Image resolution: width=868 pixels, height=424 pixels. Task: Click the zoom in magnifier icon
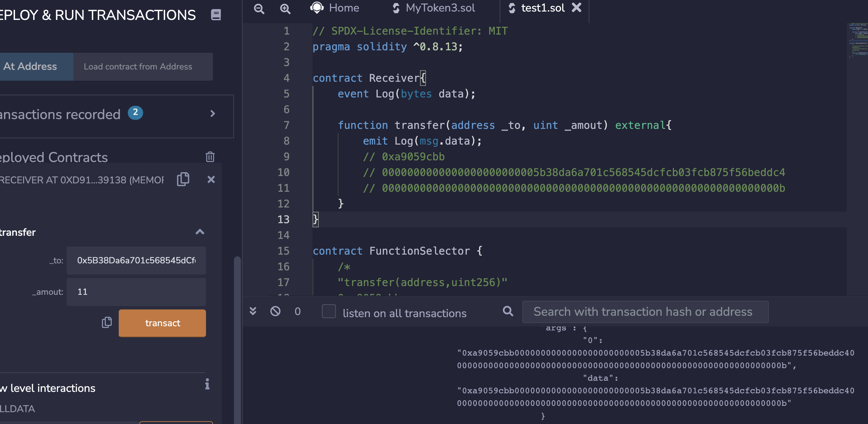285,9
